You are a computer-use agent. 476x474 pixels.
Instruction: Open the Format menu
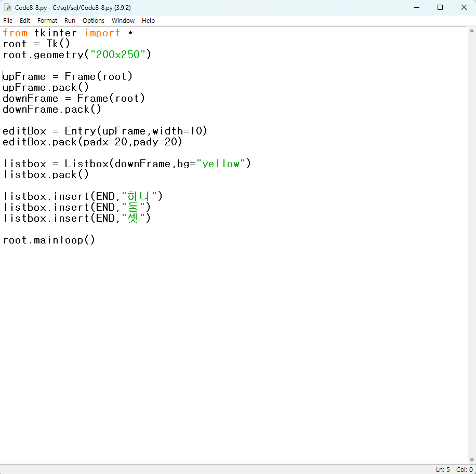tap(47, 21)
